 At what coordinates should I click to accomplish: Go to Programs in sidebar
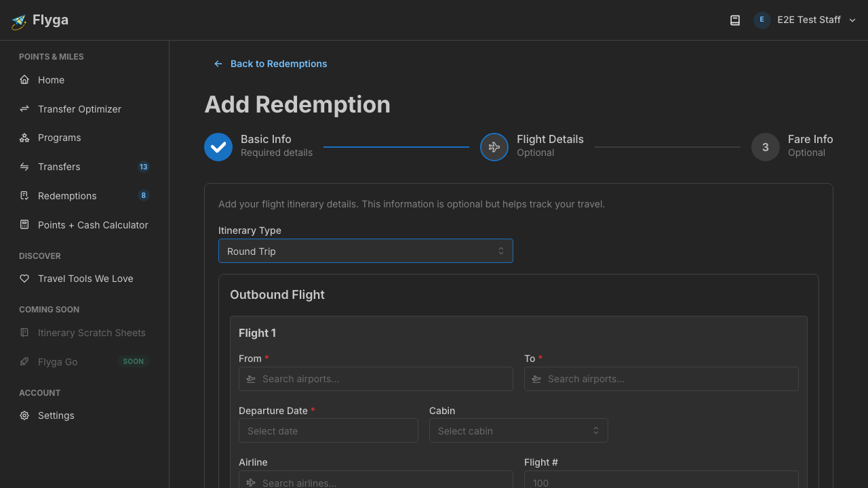(x=84, y=138)
